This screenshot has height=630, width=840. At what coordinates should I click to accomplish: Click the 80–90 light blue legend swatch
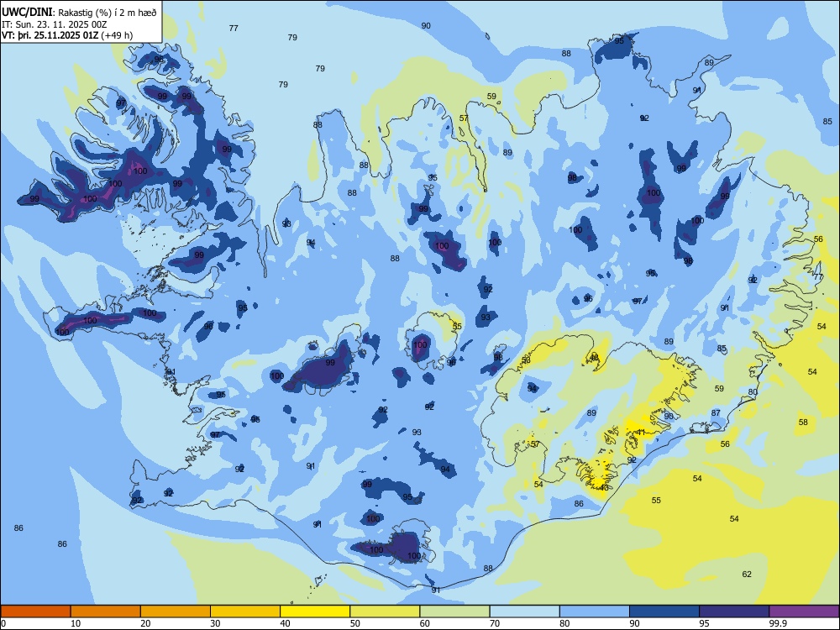[595, 612]
